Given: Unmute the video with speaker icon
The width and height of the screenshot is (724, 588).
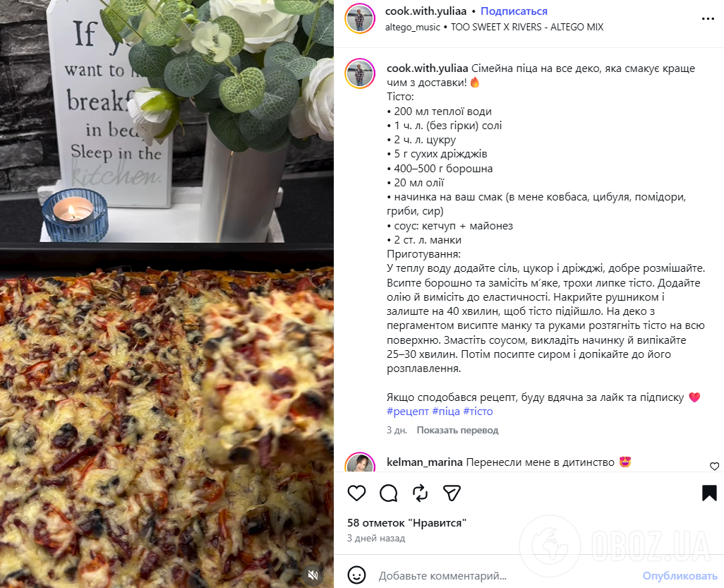Looking at the screenshot, I should (313, 575).
